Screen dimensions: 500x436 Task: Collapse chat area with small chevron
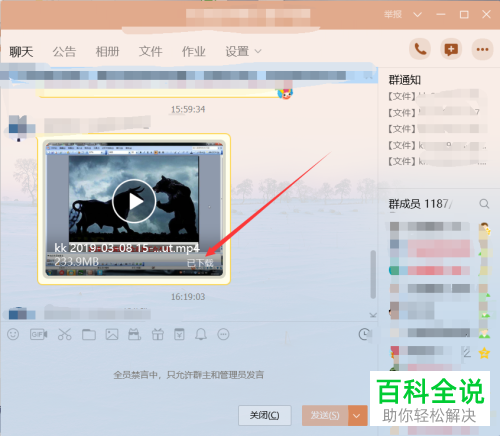tap(373, 315)
